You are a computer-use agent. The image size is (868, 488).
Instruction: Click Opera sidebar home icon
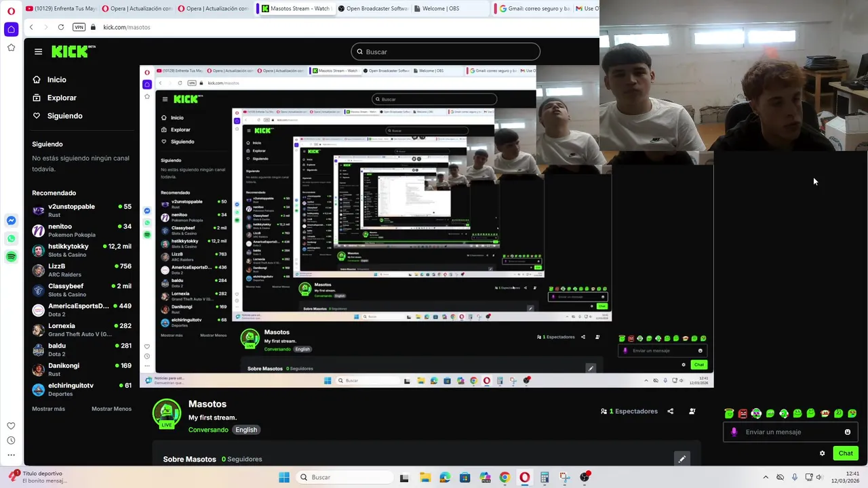[11, 29]
